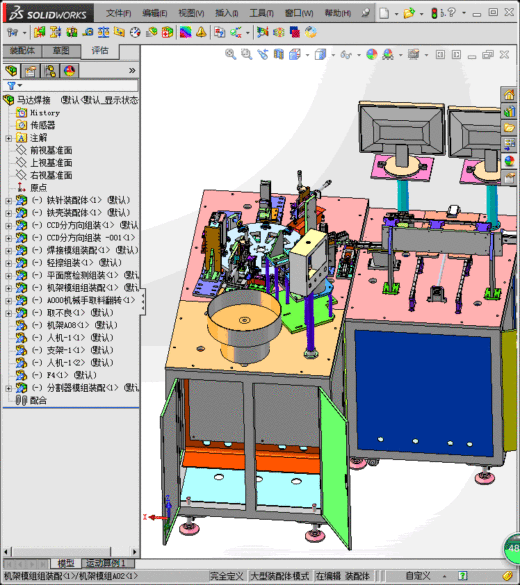Open the Section View tool icon
The width and height of the screenshot is (520, 585).
(278, 54)
